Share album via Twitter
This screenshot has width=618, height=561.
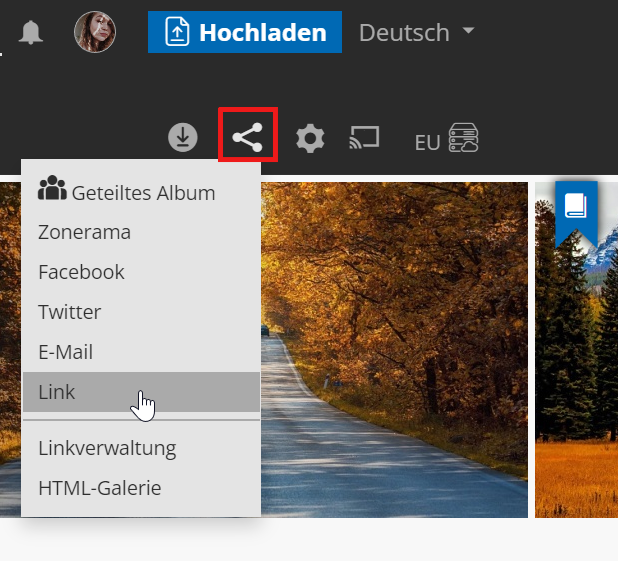[69, 312]
